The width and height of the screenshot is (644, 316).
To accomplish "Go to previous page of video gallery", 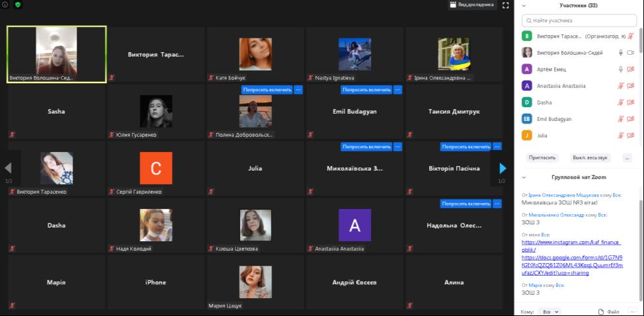I will (x=9, y=168).
